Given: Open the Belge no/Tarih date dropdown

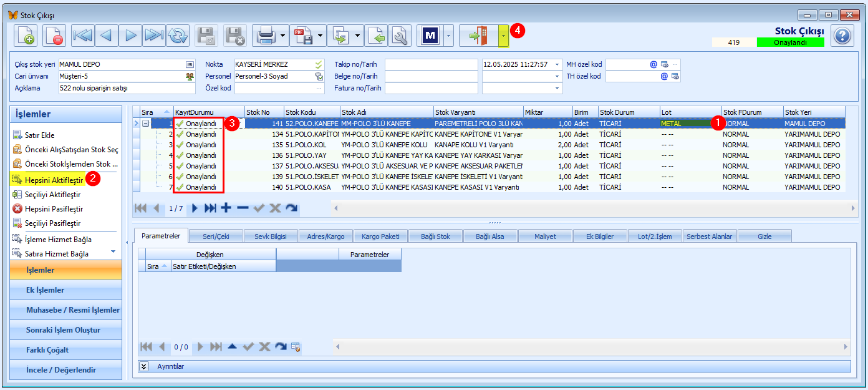Looking at the screenshot, I should tap(557, 76).
